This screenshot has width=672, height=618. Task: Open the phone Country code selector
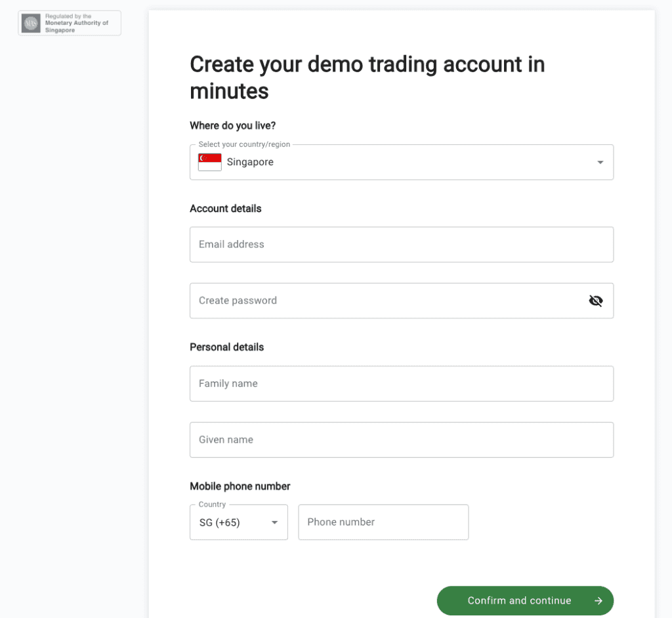(x=239, y=522)
